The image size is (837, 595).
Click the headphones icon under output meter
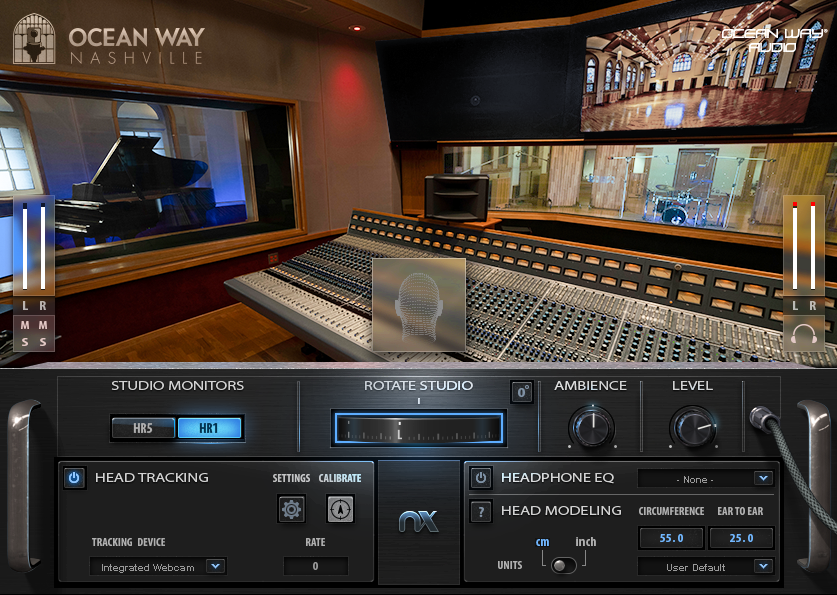[803, 335]
